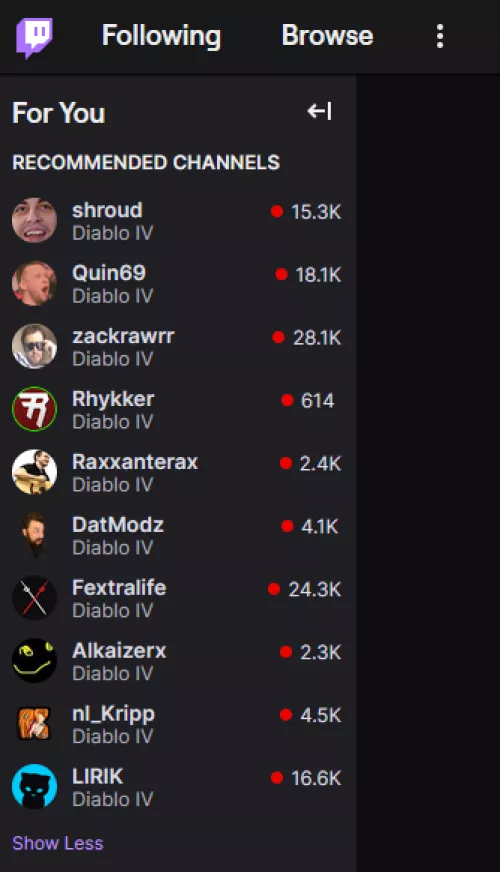Image resolution: width=500 pixels, height=872 pixels.
Task: Open Rhykker's red logo avatar
Action: (34, 409)
